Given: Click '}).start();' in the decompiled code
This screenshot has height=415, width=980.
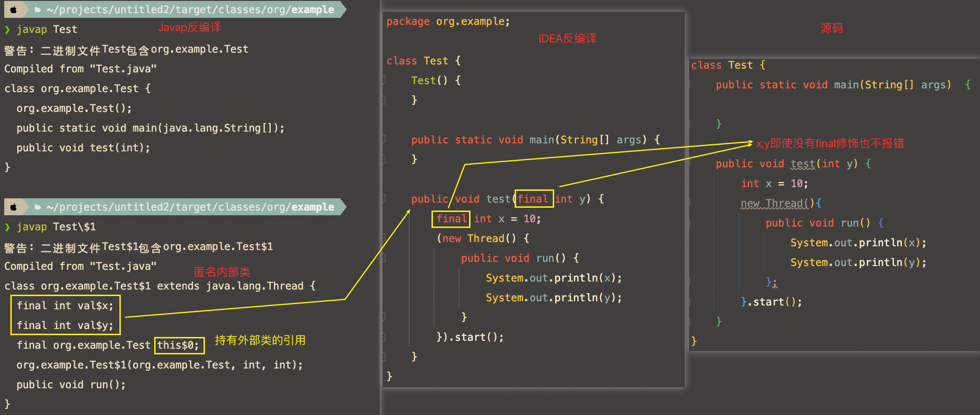Looking at the screenshot, I should (470, 337).
